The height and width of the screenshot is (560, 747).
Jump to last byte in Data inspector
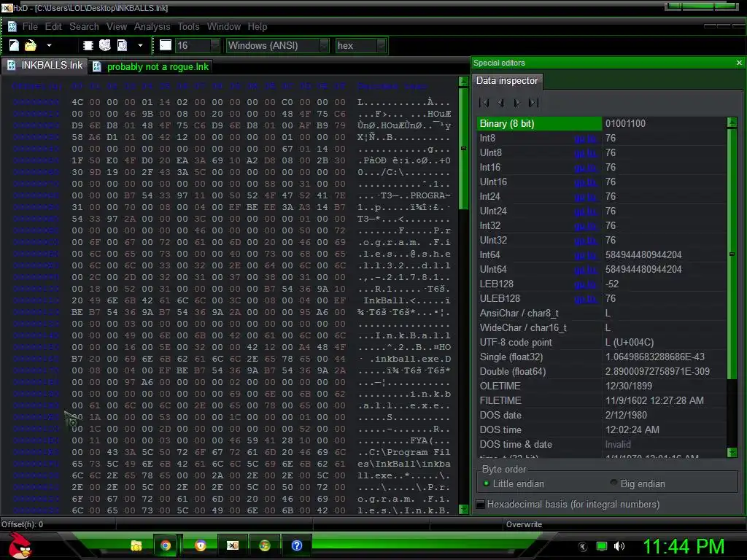533,102
